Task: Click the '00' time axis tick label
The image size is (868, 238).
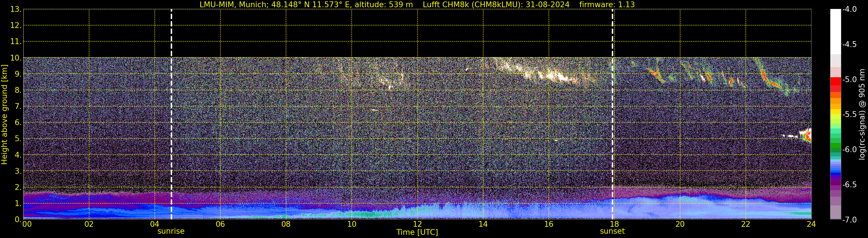Action: click(x=27, y=224)
